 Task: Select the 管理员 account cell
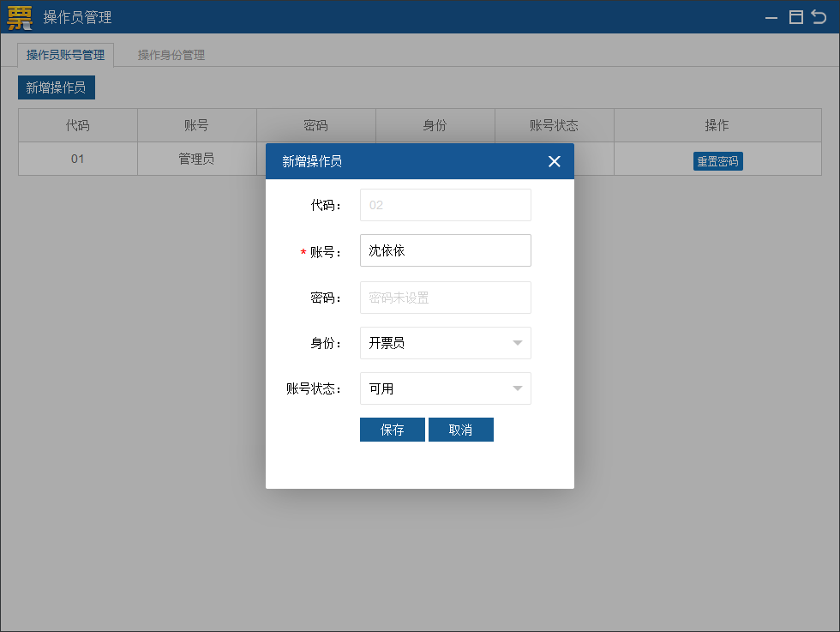coord(196,159)
